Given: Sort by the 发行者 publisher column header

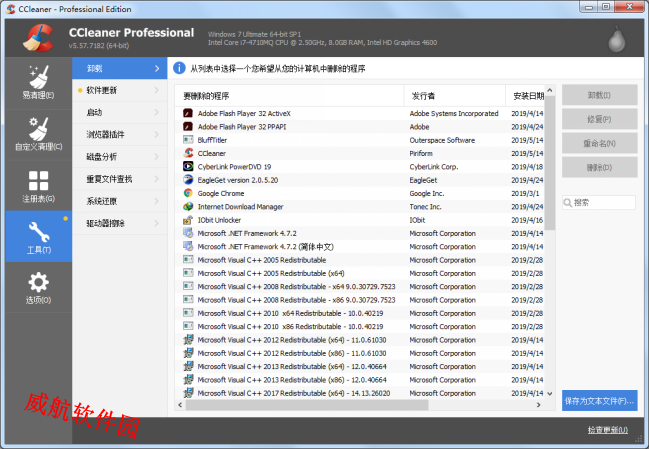Looking at the screenshot, I should (454, 96).
